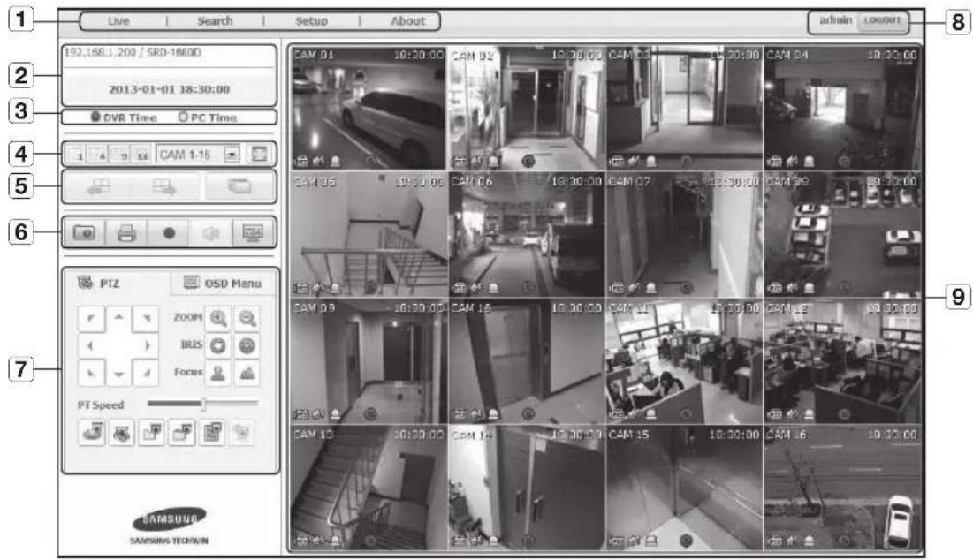
Task: Go to the next channel group
Action: click(x=164, y=186)
